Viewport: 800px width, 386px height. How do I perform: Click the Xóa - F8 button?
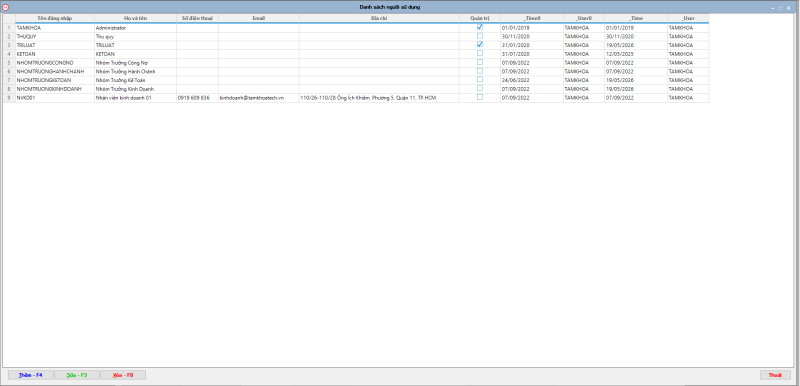point(122,375)
